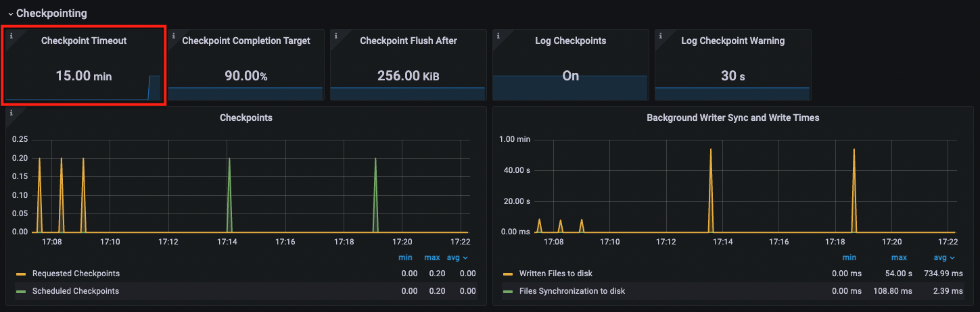This screenshot has width=980, height=312.
Task: Click info icon on Checkpoints graph panel
Action: [x=11, y=112]
